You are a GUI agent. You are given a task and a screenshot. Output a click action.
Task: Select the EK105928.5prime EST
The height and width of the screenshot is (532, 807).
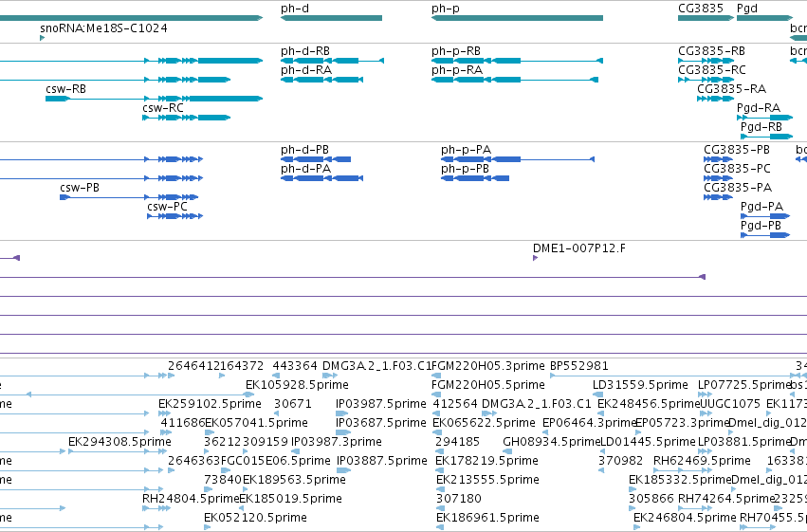[248, 394]
